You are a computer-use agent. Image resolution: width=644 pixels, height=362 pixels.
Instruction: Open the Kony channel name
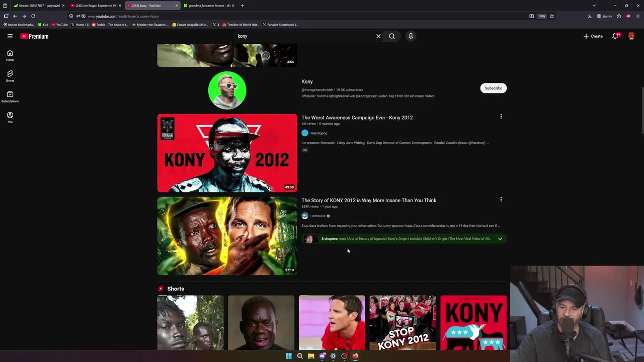307,81
